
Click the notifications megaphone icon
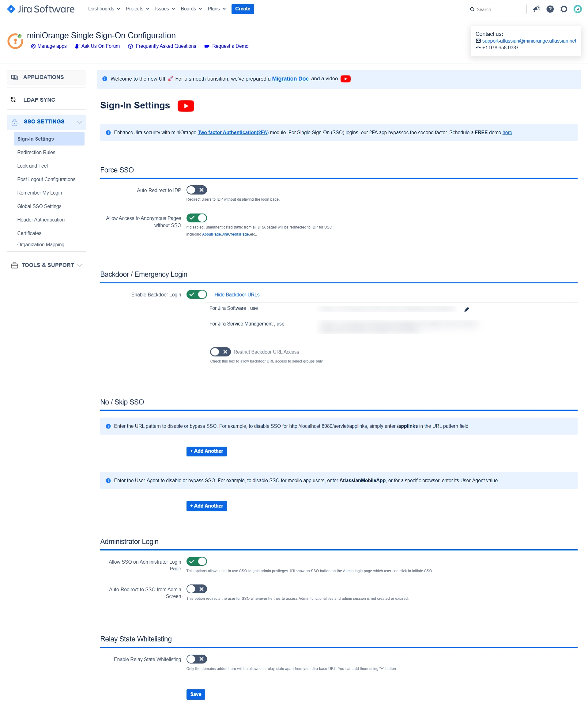click(536, 9)
